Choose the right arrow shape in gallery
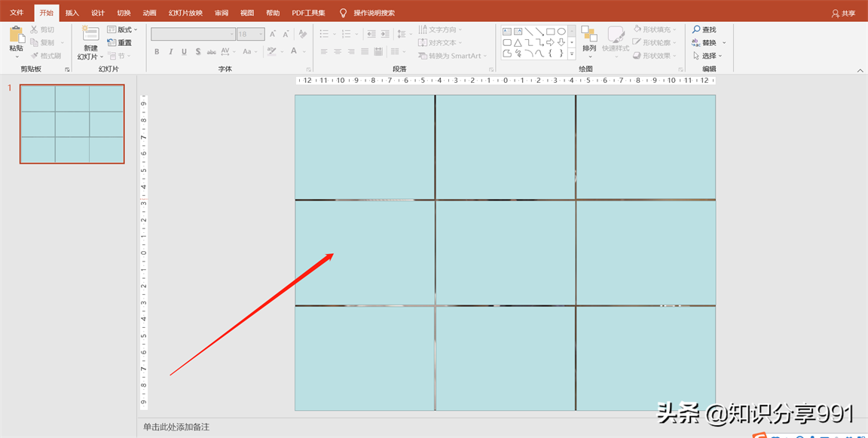The width and height of the screenshot is (868, 438). pyautogui.click(x=550, y=43)
